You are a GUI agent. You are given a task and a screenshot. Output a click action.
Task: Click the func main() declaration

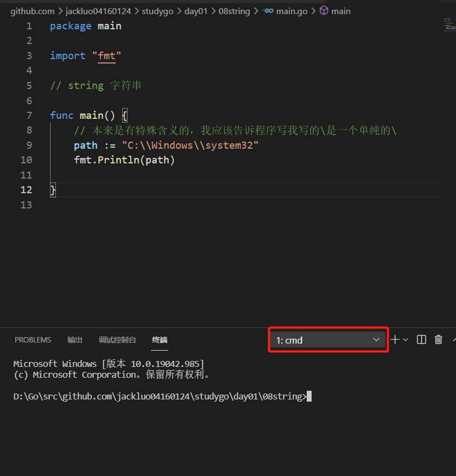[x=88, y=116]
